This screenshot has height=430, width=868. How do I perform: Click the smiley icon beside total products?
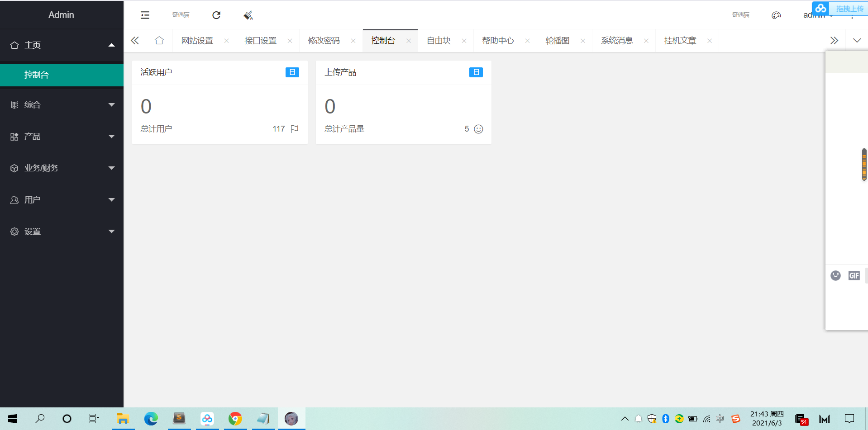478,129
